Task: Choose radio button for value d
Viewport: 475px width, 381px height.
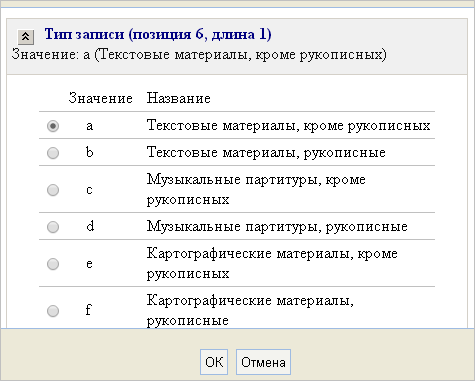Action: click(x=53, y=227)
